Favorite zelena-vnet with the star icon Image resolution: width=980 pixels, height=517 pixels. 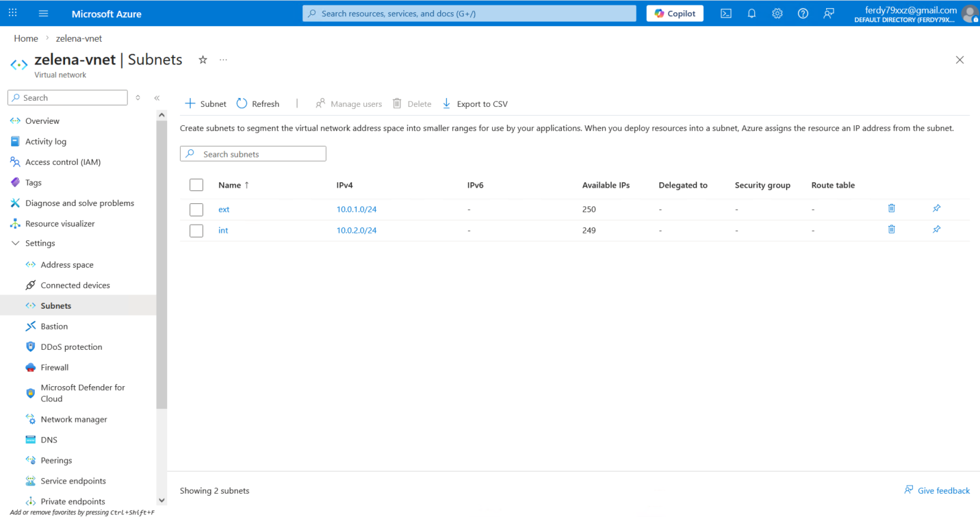point(203,60)
